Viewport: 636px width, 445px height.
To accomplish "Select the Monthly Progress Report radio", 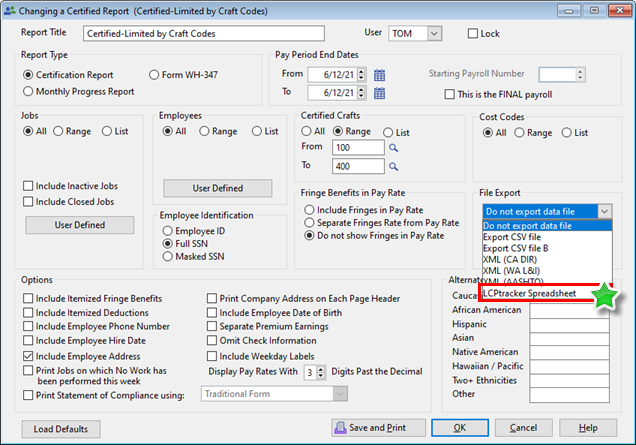I will tap(27, 92).
